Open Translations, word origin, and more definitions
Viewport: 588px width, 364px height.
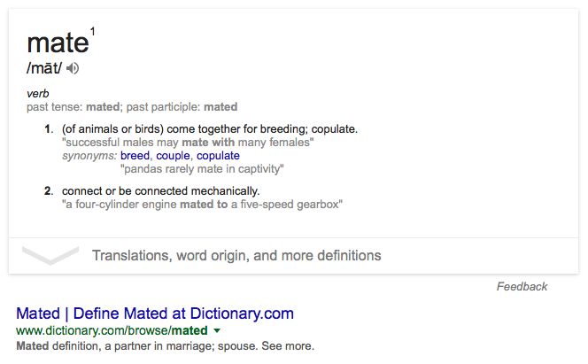[236, 256]
